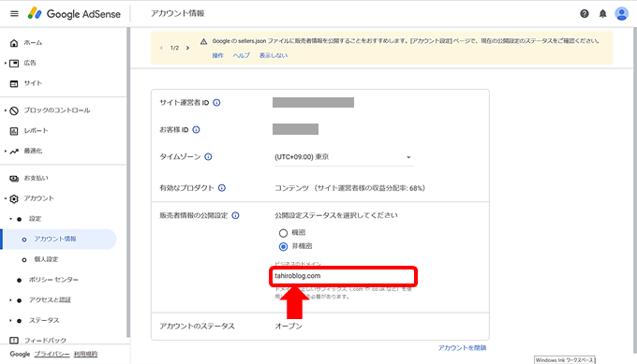Image resolution: width=637 pixels, height=364 pixels.
Task: Open the user profile avatar
Action: 622,14
